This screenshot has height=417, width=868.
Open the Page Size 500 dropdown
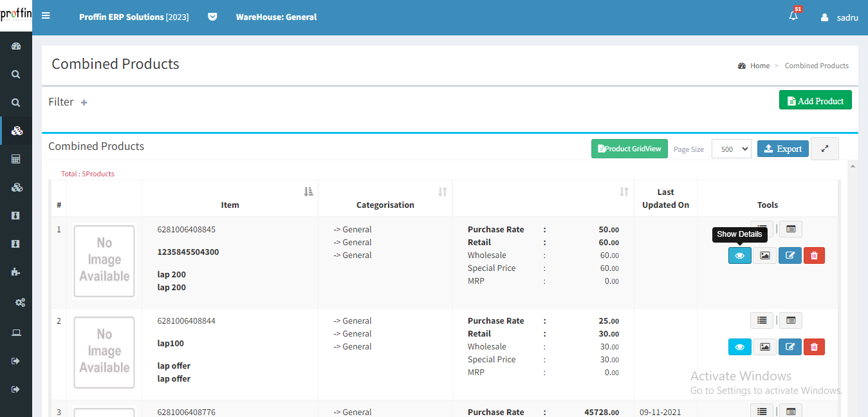[x=731, y=149]
